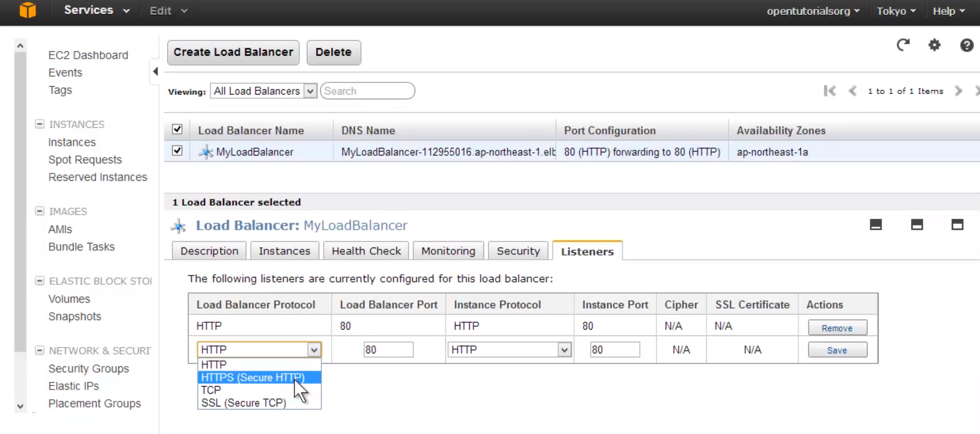
Task: Open the Tokyo region selector
Action: [x=896, y=11]
